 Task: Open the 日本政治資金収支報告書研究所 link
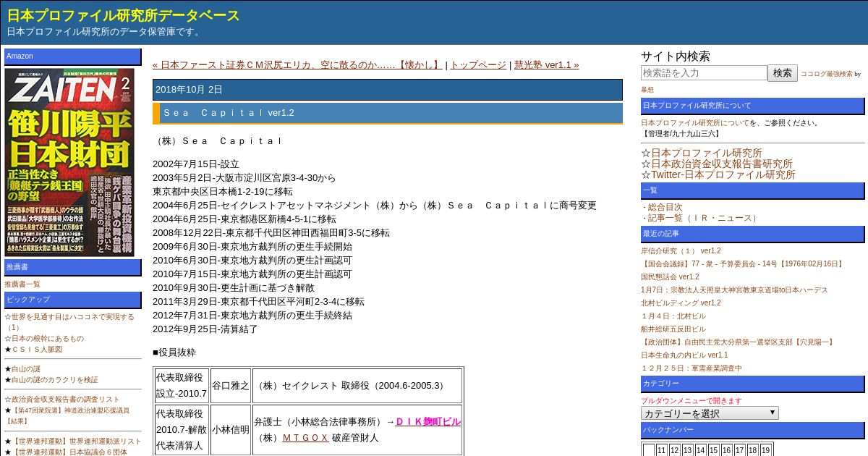(722, 164)
